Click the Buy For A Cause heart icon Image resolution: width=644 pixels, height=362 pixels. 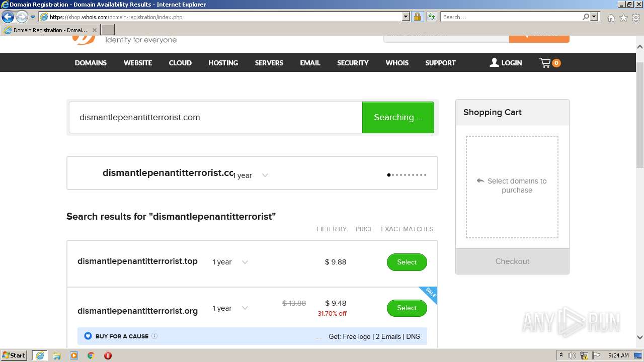[x=88, y=336]
